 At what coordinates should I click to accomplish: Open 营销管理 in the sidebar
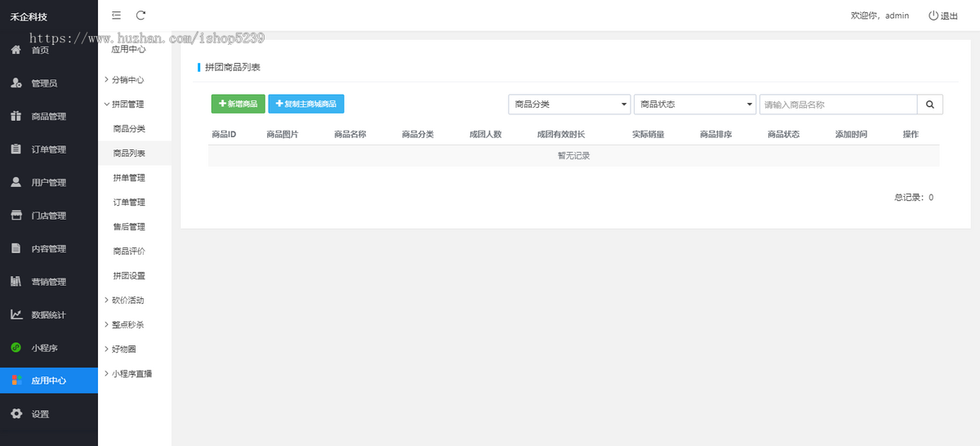click(x=49, y=282)
